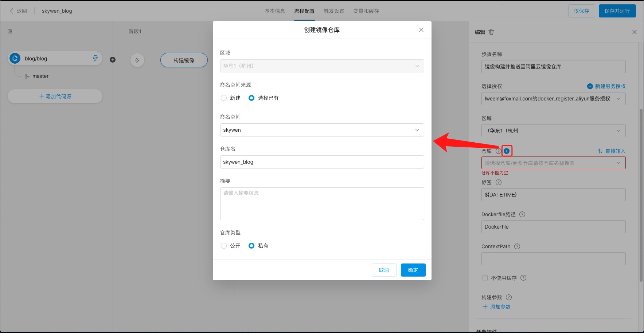Click the 添加参数 link
Viewport: 644px width, 333px height.
(x=496, y=307)
